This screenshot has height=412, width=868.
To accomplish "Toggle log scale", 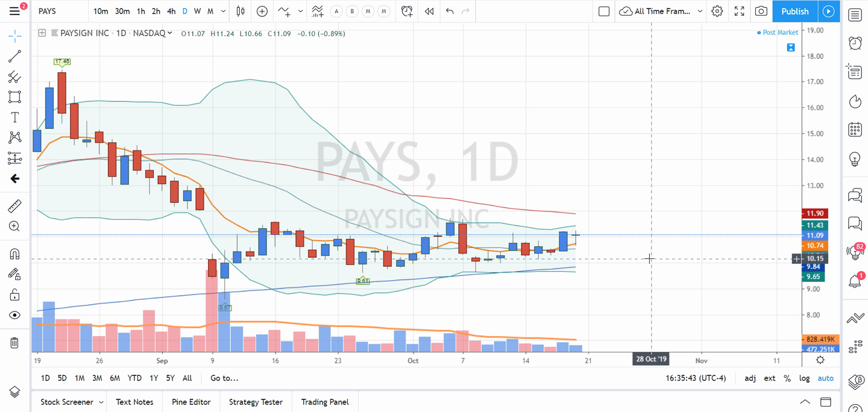I will point(805,378).
